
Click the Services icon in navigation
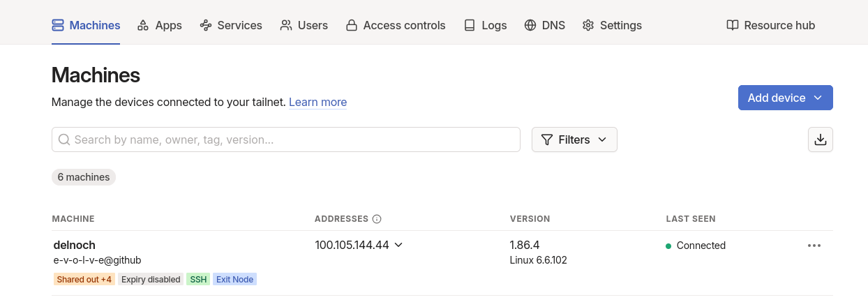[206, 25]
